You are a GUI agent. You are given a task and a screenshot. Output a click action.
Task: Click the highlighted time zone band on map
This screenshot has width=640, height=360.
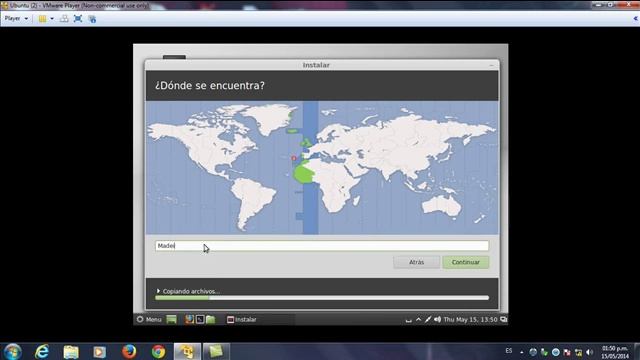pyautogui.click(x=310, y=168)
